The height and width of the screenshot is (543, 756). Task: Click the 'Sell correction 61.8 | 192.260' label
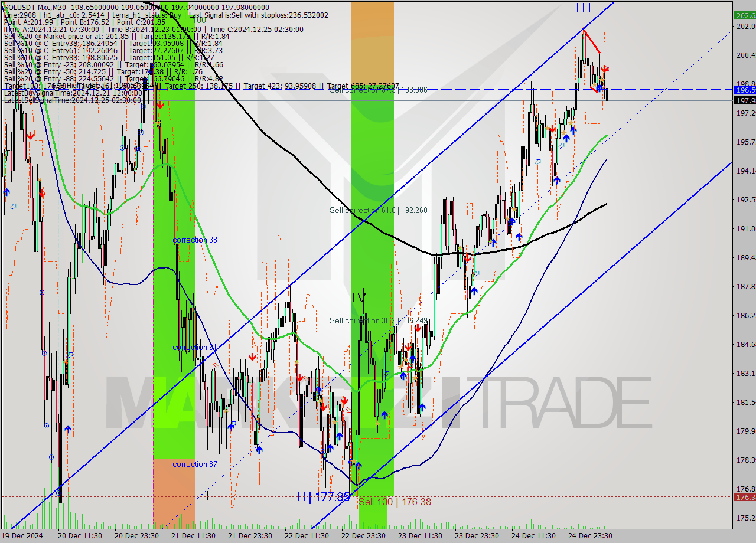coord(378,210)
